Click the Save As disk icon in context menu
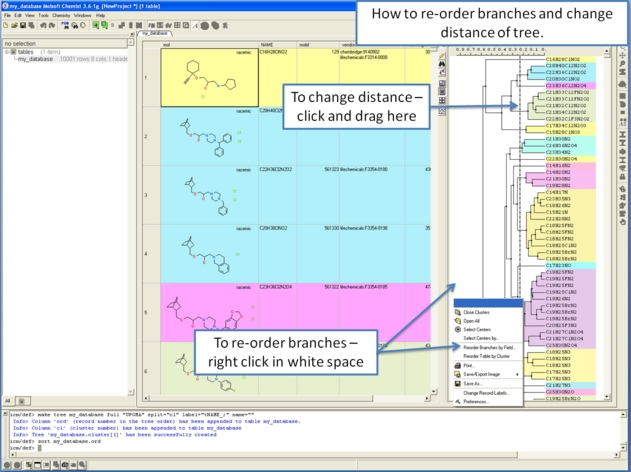This screenshot has height=472, width=631. point(457,383)
